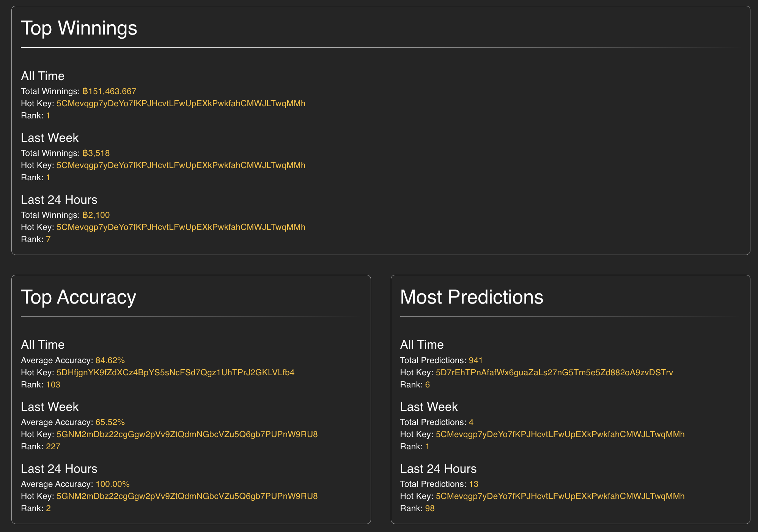The width and height of the screenshot is (758, 532).
Task: Open Last 24 Hours Top Accuracy hot key
Action: point(187,496)
